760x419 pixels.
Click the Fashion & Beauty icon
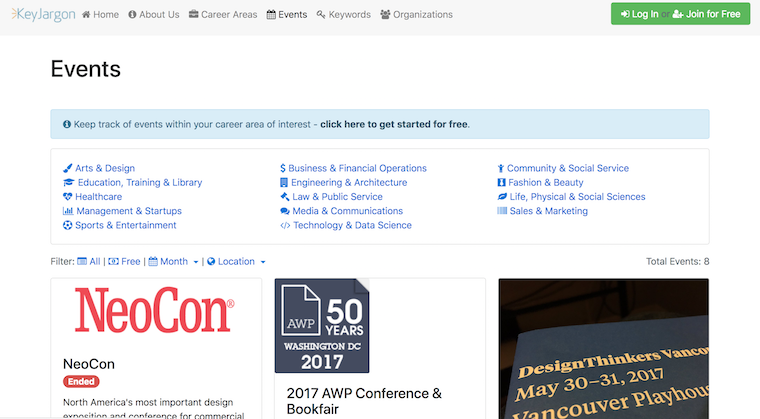click(x=501, y=182)
